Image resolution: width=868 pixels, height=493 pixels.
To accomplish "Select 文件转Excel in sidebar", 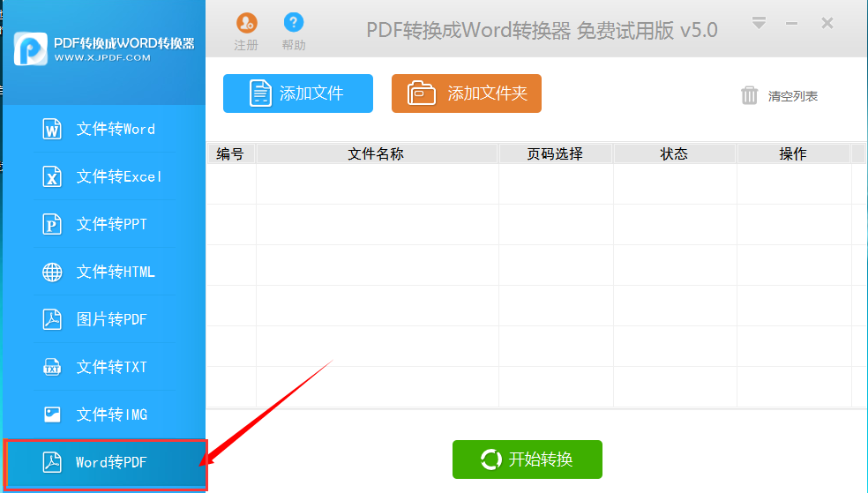I will click(x=104, y=176).
